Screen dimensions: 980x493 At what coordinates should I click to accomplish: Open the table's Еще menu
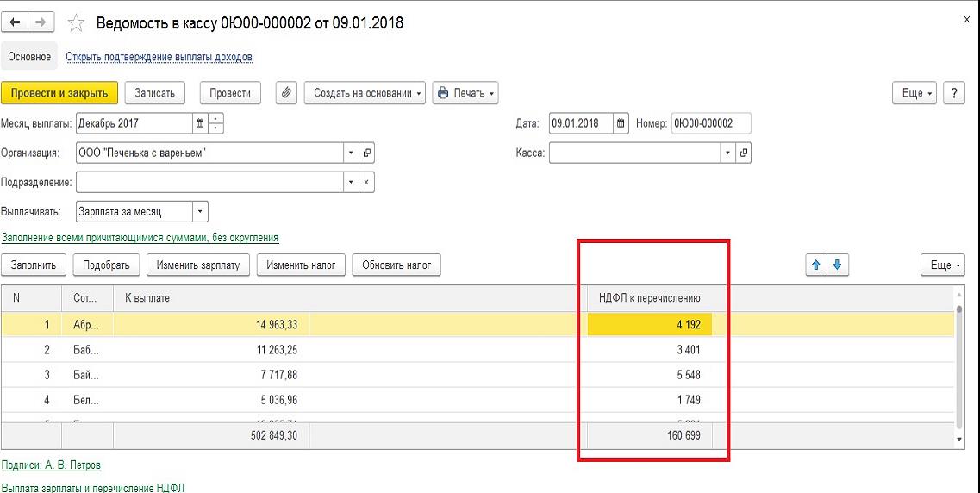(942, 265)
